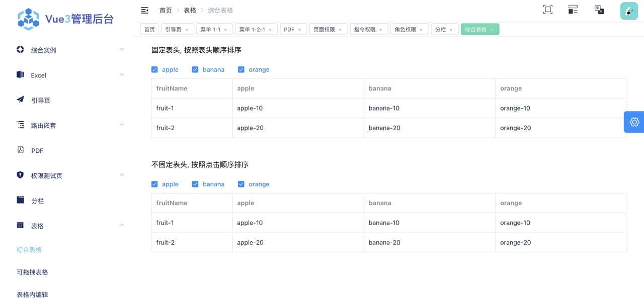The height and width of the screenshot is (301, 644).
Task: Select the PDF icon in the sidebar
Action: 20,150
